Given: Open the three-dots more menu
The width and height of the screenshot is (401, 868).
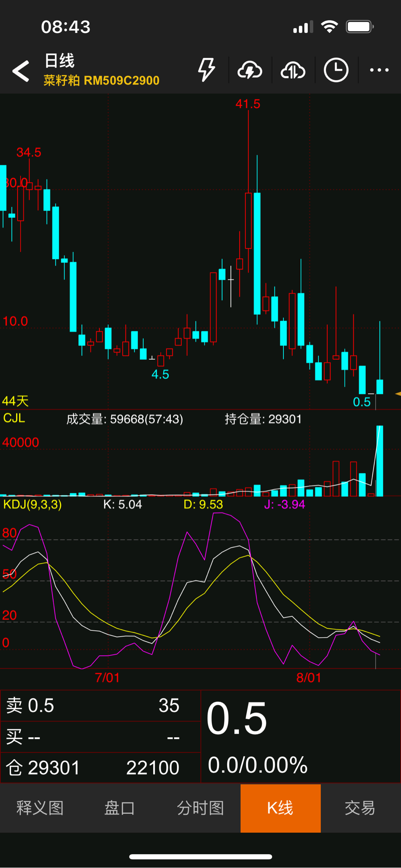Looking at the screenshot, I should (379, 70).
